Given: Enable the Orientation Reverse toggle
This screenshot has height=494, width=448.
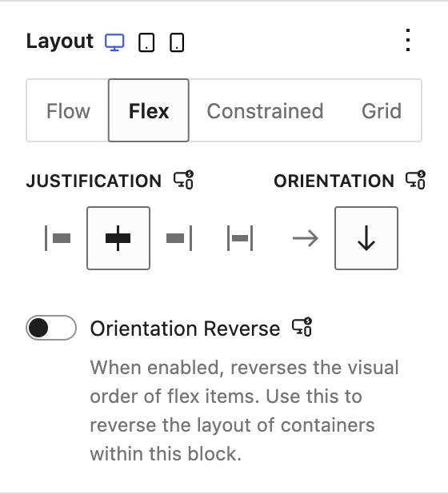Looking at the screenshot, I should pyautogui.click(x=51, y=328).
